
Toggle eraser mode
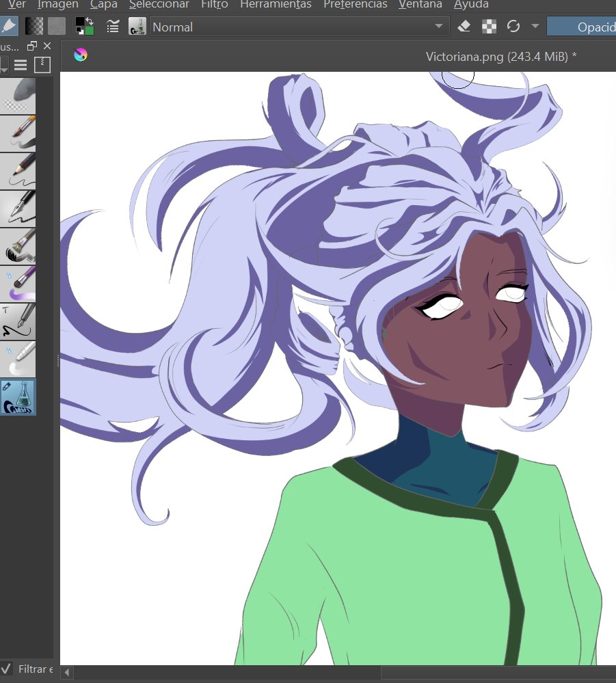coord(464,27)
